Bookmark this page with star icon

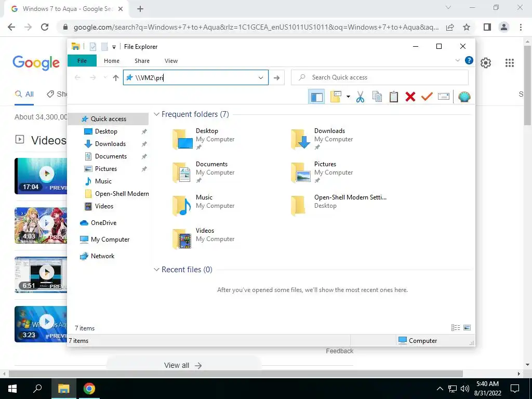coord(467,27)
